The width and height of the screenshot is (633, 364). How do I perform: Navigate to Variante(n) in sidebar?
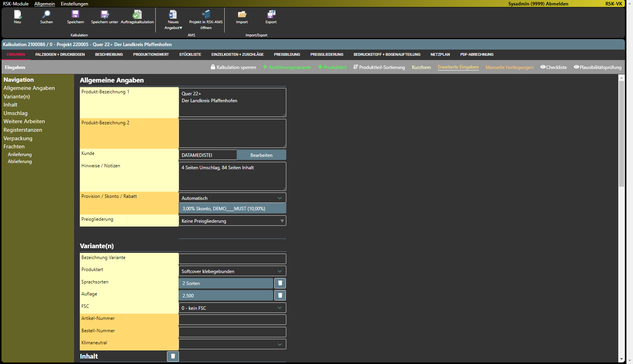pyautogui.click(x=17, y=96)
